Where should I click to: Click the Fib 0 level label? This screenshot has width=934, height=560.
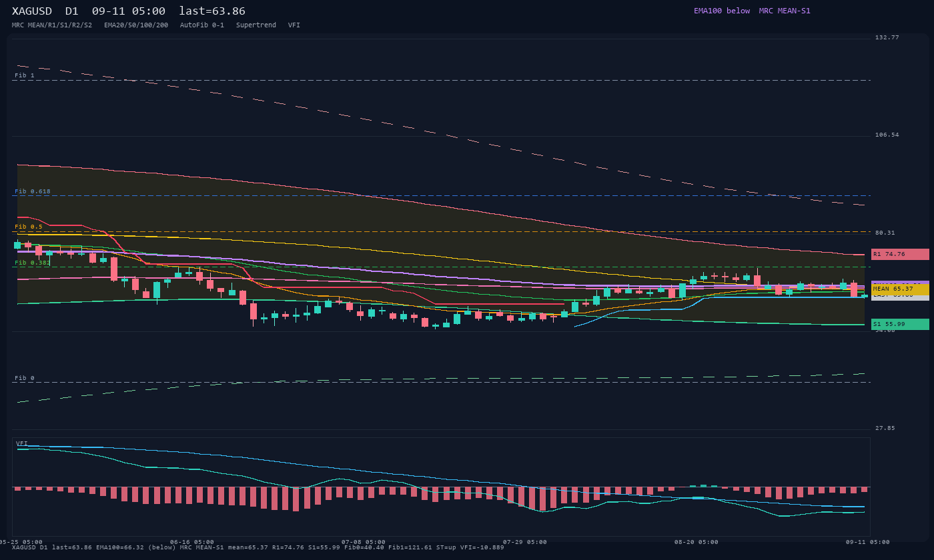coord(25,378)
